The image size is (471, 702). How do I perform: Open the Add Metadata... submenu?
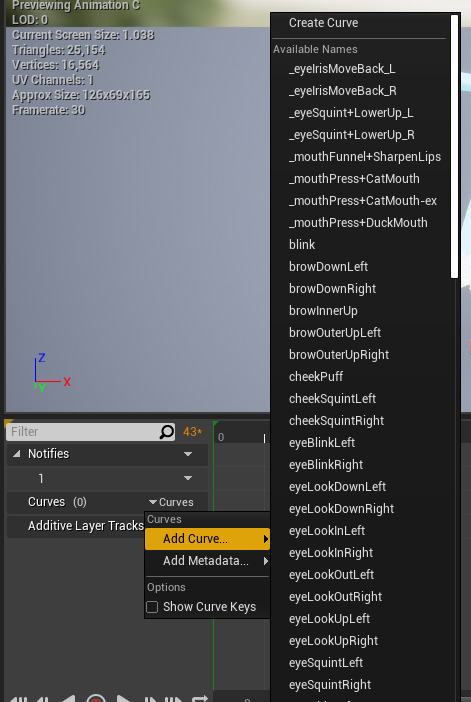[x=207, y=561]
